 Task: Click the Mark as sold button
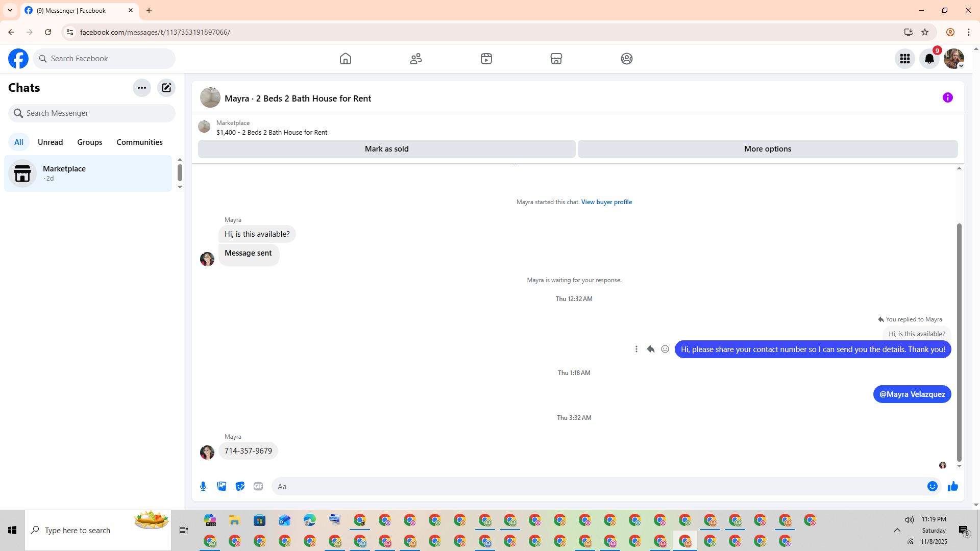(x=386, y=149)
